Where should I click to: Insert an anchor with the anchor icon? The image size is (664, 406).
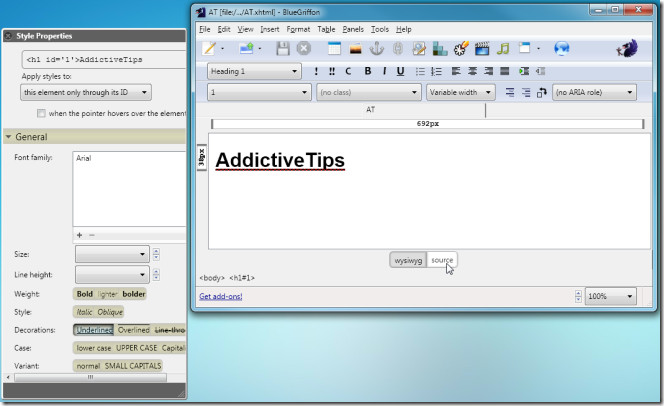click(x=376, y=49)
